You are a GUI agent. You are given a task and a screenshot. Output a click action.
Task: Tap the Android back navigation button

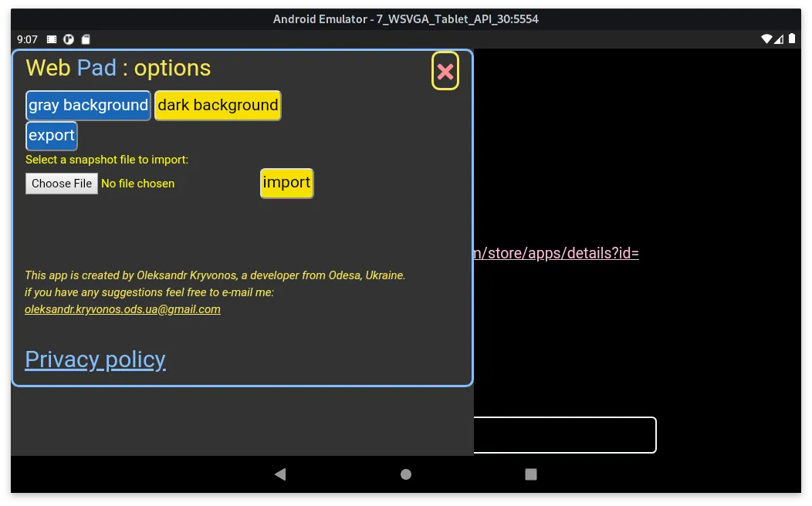[280, 474]
